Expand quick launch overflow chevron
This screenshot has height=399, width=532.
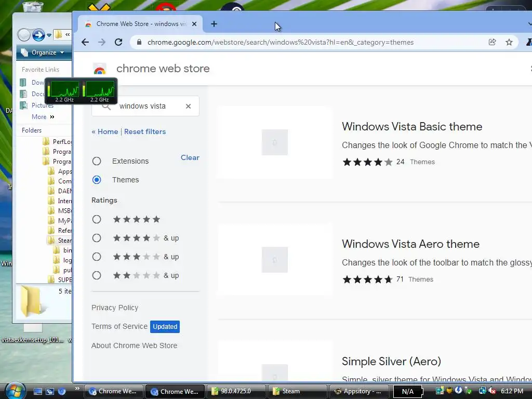pos(77,389)
